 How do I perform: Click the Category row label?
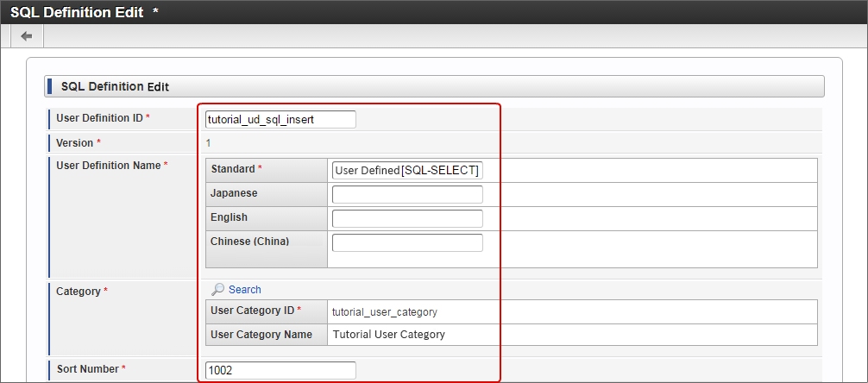(79, 292)
